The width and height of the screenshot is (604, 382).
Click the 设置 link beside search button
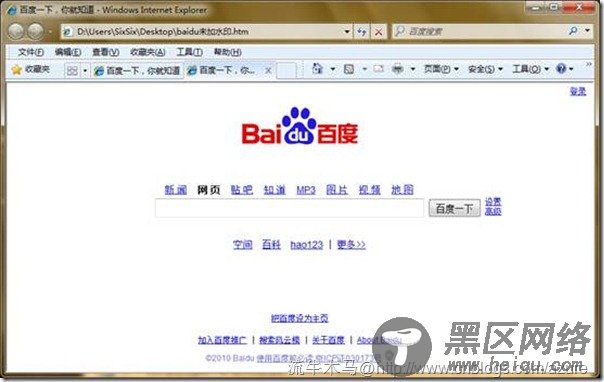tap(493, 201)
